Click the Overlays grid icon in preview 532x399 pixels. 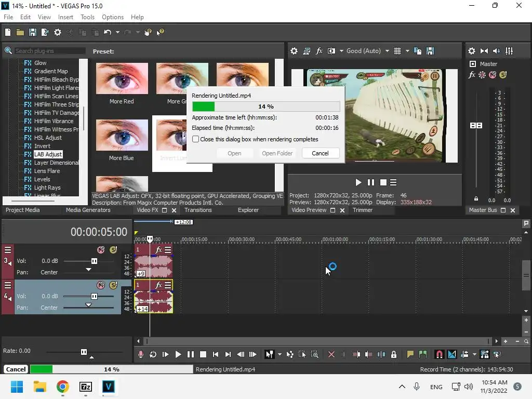coord(397,51)
